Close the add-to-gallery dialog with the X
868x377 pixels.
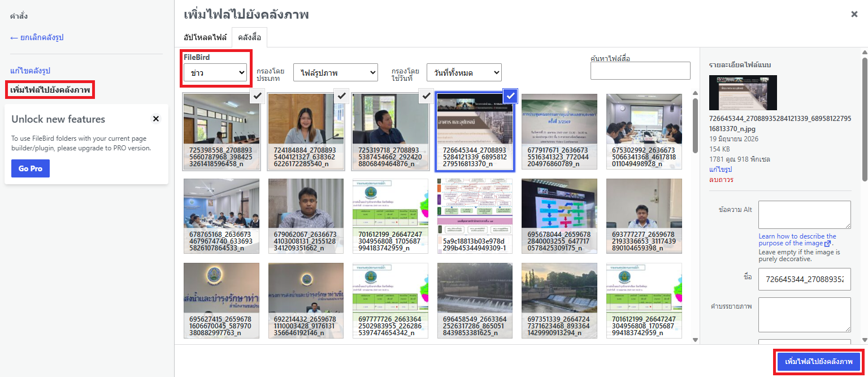854,14
